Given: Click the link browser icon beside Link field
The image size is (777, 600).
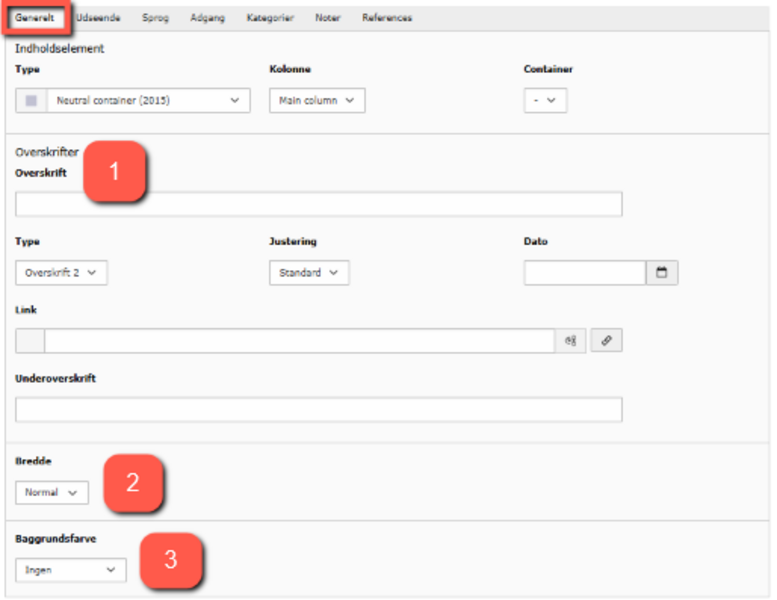Looking at the screenshot, I should (606, 341).
